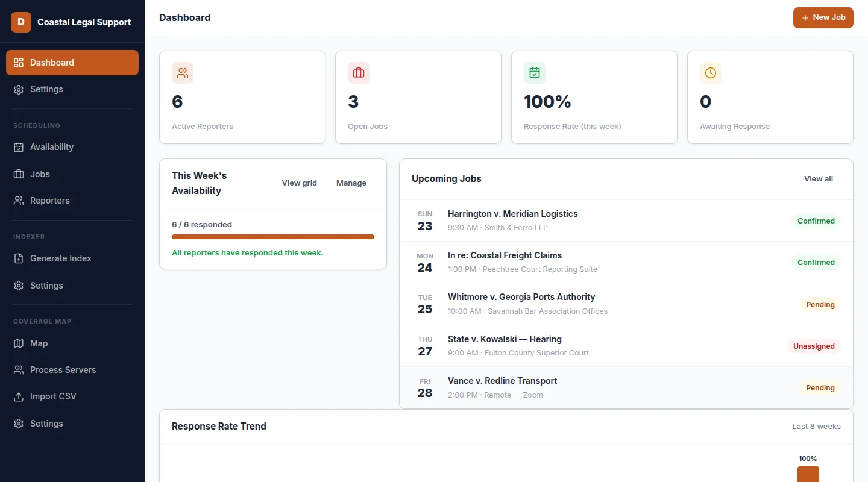868x482 pixels.
Task: Create a job with the New Job button
Action: (823, 17)
